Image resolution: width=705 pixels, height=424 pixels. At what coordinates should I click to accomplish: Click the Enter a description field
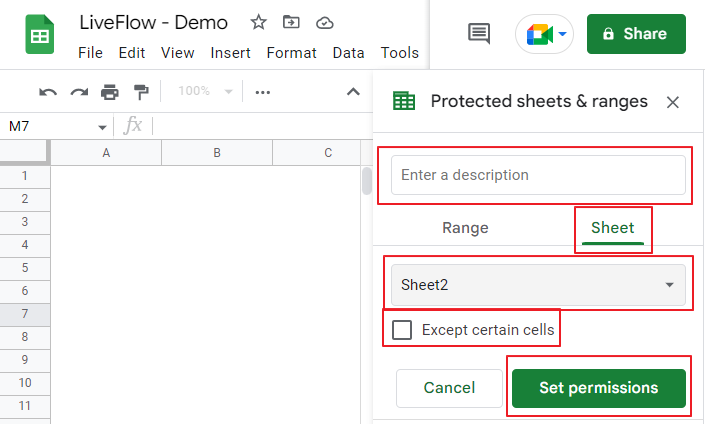coord(538,175)
